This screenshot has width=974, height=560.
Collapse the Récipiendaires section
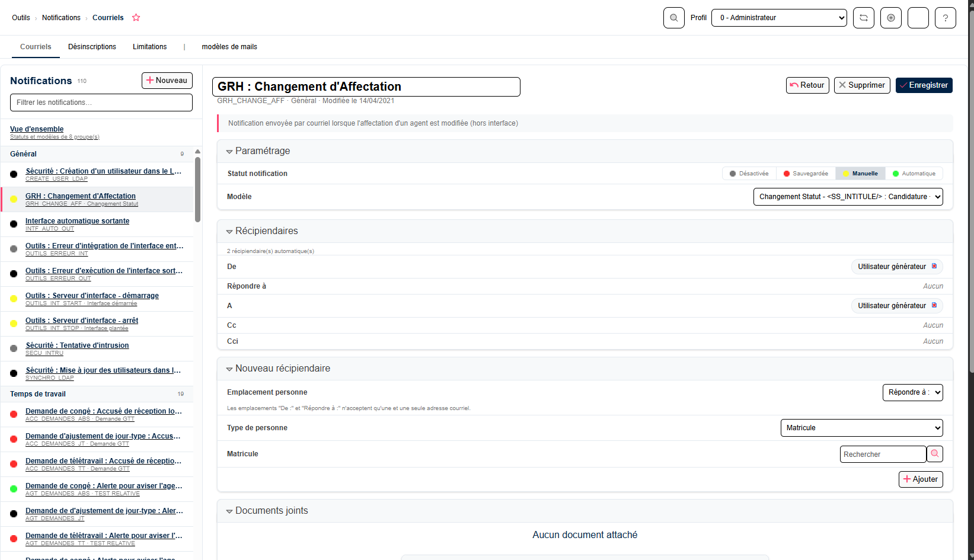click(x=229, y=232)
